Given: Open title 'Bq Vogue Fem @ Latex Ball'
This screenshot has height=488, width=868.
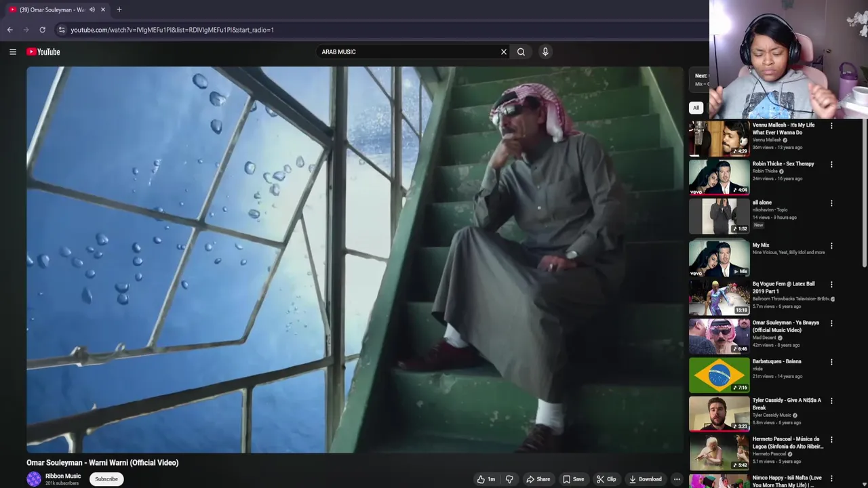Looking at the screenshot, I should pos(783,287).
